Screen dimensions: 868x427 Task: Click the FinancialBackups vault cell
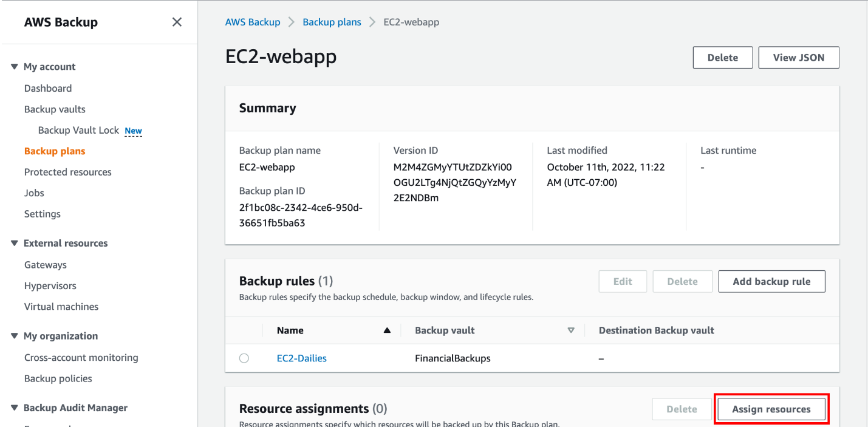coord(453,358)
